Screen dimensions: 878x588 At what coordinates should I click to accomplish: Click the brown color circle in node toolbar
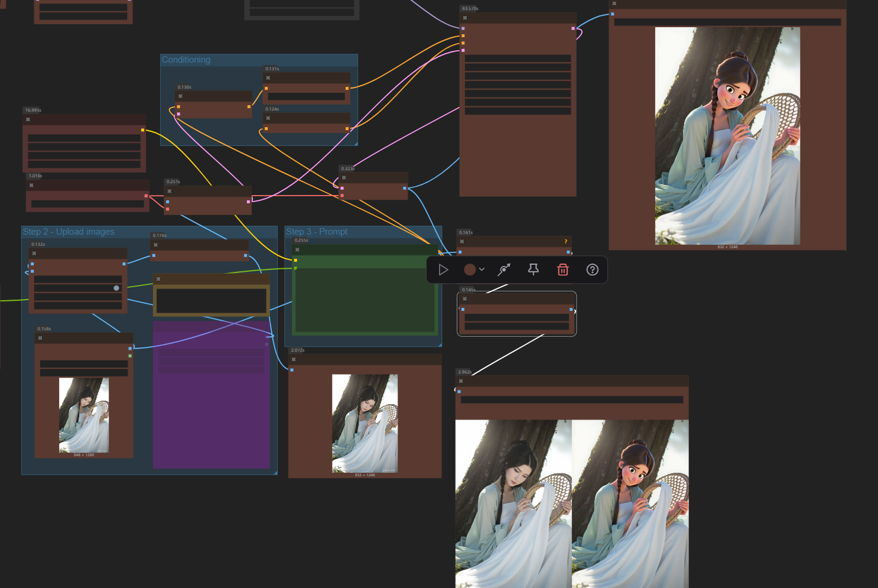click(x=470, y=270)
